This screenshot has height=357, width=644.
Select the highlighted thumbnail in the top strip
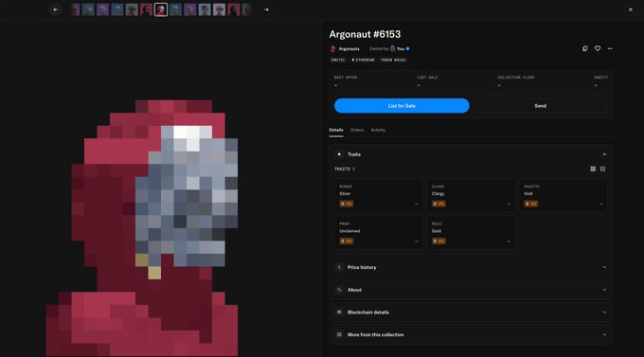pos(161,9)
